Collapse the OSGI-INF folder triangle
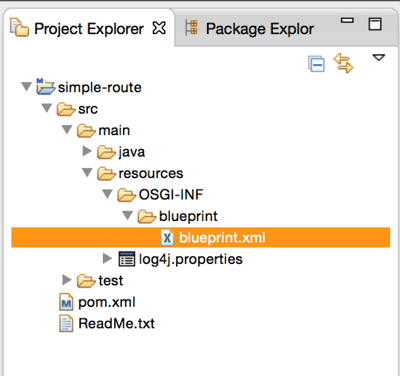 point(107,194)
